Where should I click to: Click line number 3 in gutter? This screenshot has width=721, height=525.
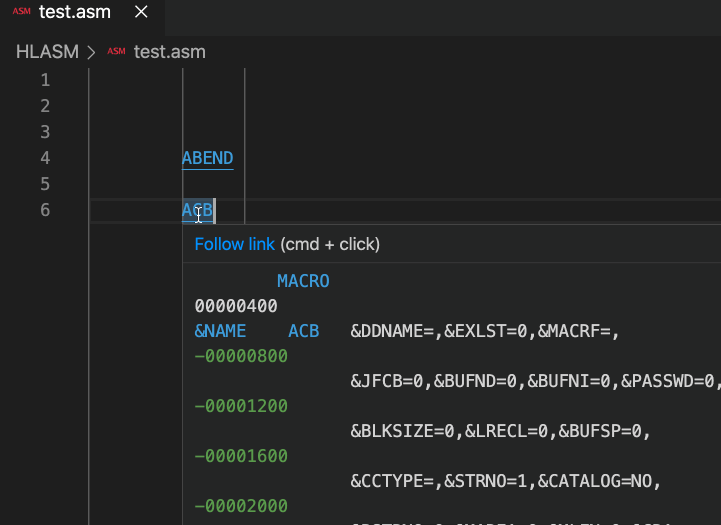pyautogui.click(x=45, y=132)
